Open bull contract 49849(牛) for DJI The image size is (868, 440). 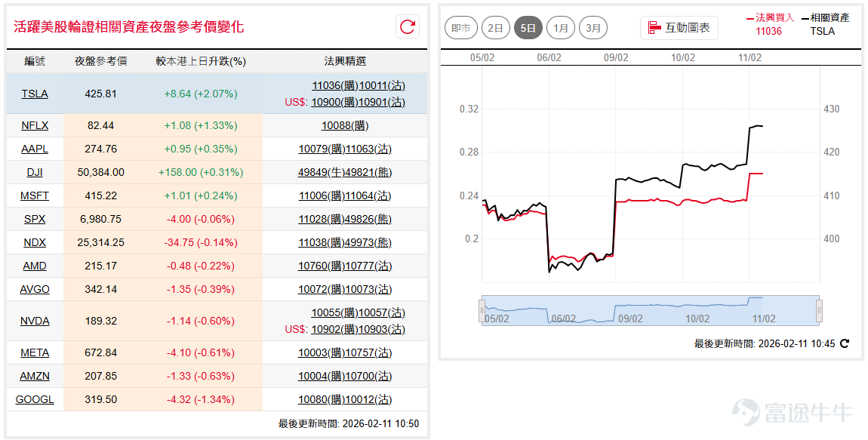(x=322, y=172)
